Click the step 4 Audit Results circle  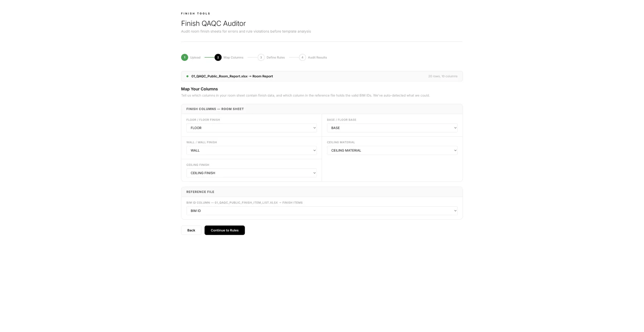click(302, 57)
